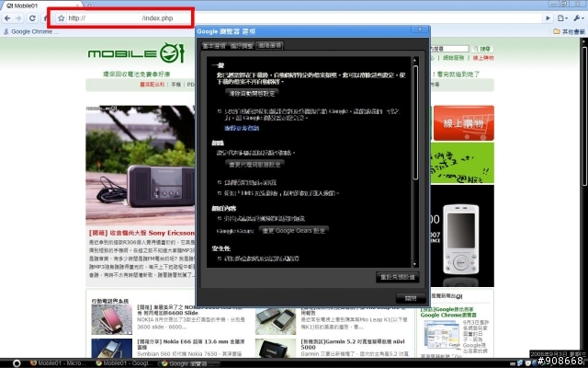Screen dimensions: 588x368
Task: Click the Sony Ericsson speaker photo
Action: tap(141, 166)
